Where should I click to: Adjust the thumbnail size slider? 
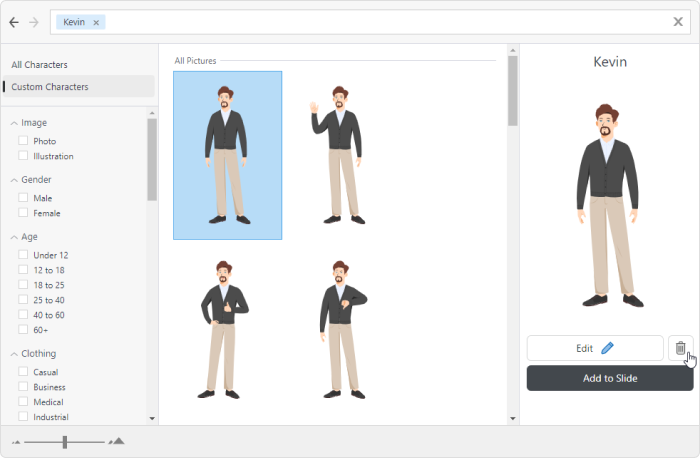point(65,441)
